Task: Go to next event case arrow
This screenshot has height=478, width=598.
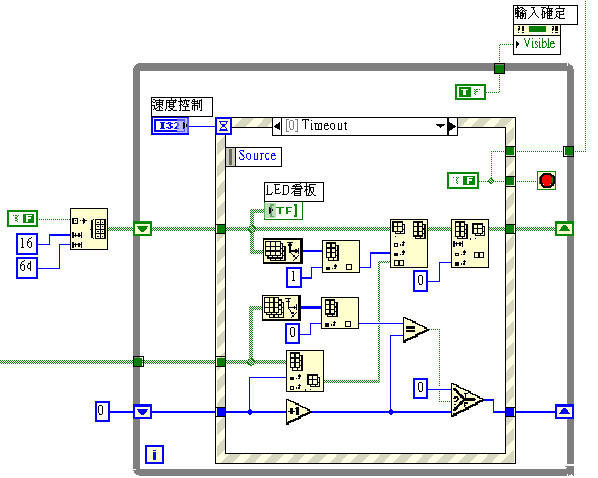Action: click(x=452, y=126)
